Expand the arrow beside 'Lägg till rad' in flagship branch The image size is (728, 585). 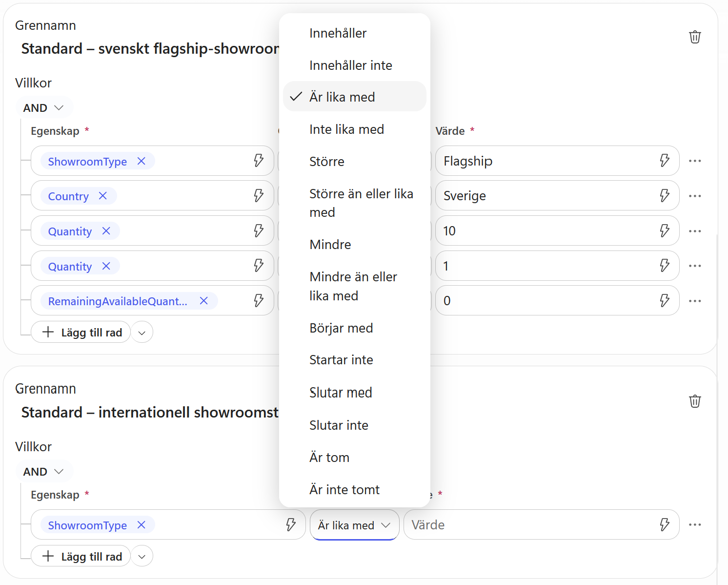click(x=142, y=333)
